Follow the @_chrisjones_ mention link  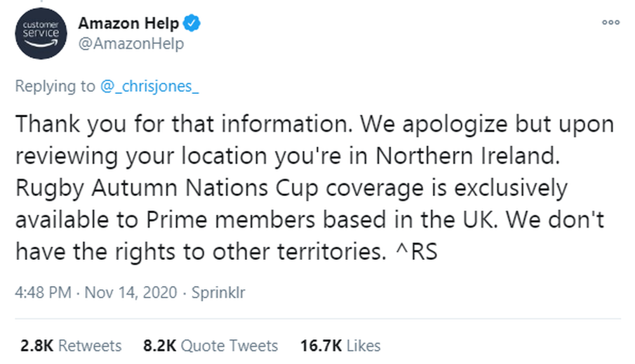coord(149,86)
